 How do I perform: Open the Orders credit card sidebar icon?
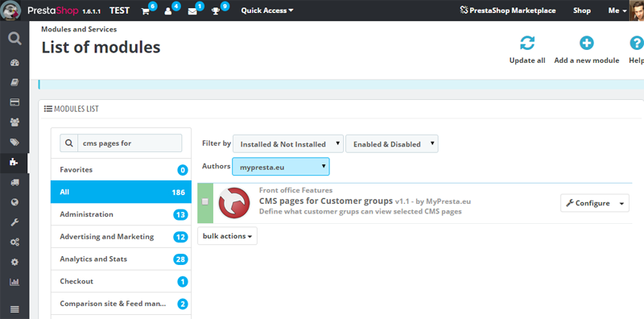tap(14, 102)
